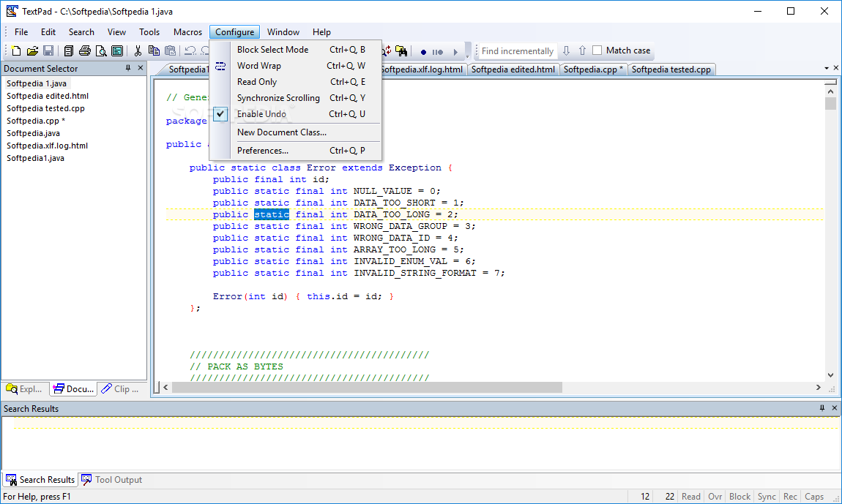Close the active document tab

tap(835, 68)
